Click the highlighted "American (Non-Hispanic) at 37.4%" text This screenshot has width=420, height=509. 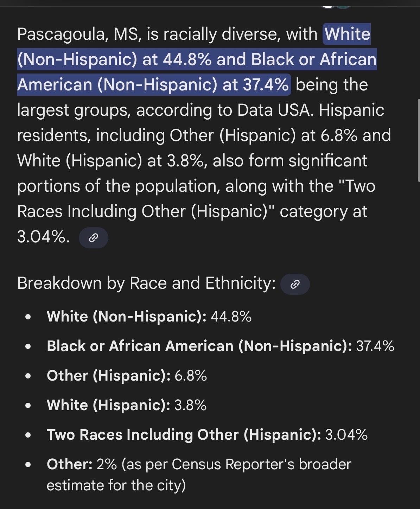click(153, 85)
